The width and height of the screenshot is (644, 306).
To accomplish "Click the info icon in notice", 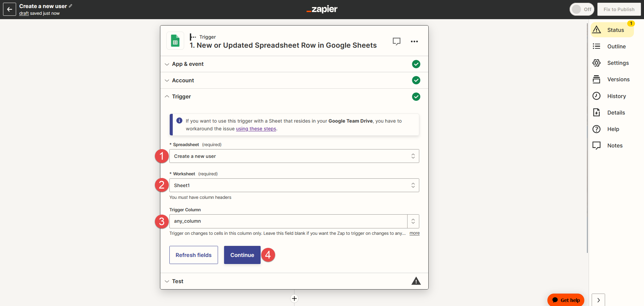I will coord(179,121).
